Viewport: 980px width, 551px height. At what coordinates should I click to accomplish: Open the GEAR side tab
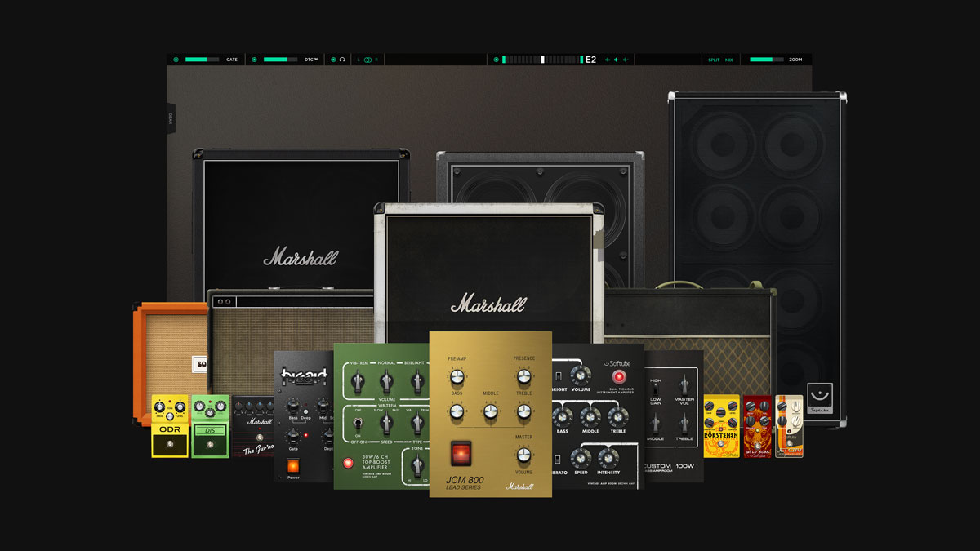tap(171, 118)
